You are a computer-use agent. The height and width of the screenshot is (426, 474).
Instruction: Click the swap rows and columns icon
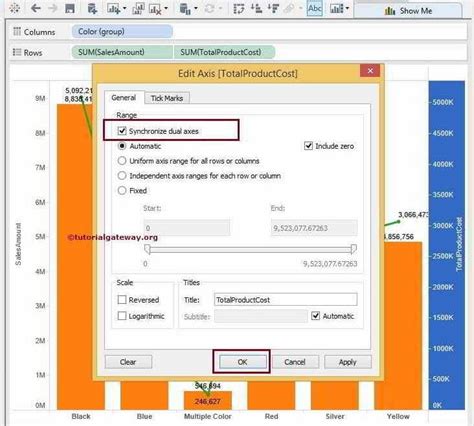(239, 9)
